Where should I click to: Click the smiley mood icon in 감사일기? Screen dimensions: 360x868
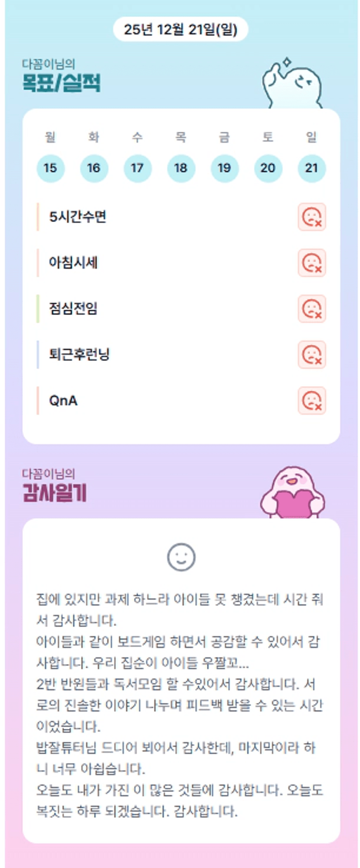pos(181,557)
